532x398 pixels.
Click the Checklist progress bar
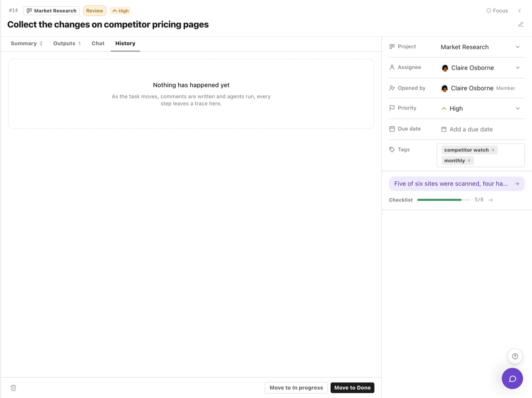(443, 200)
